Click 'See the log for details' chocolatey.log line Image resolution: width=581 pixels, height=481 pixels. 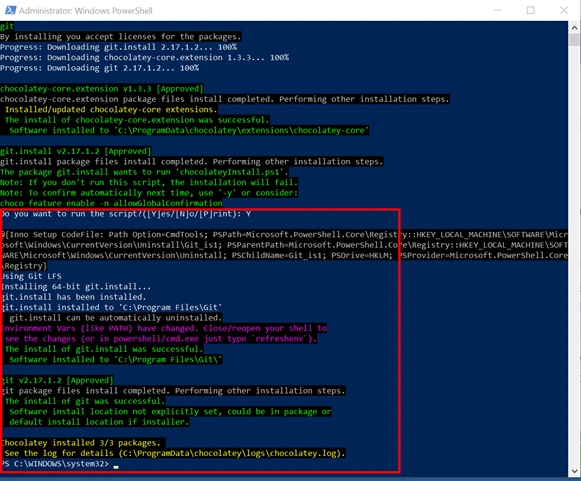pyautogui.click(x=175, y=453)
